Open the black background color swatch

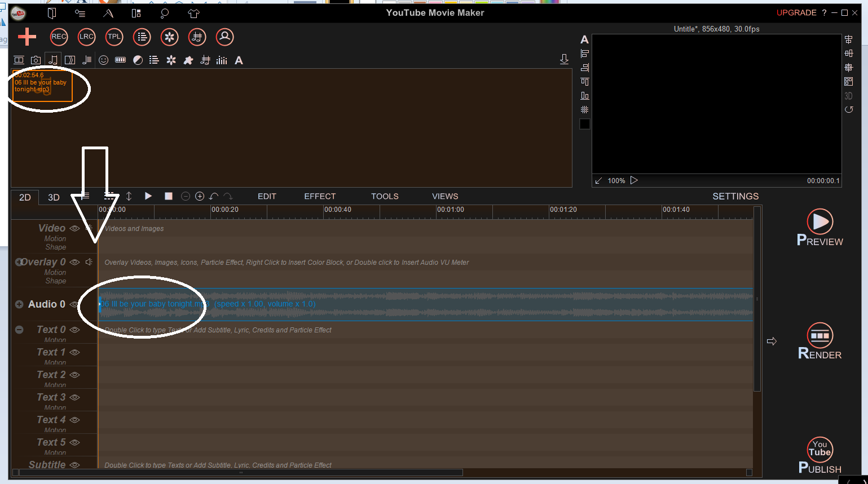(585, 124)
